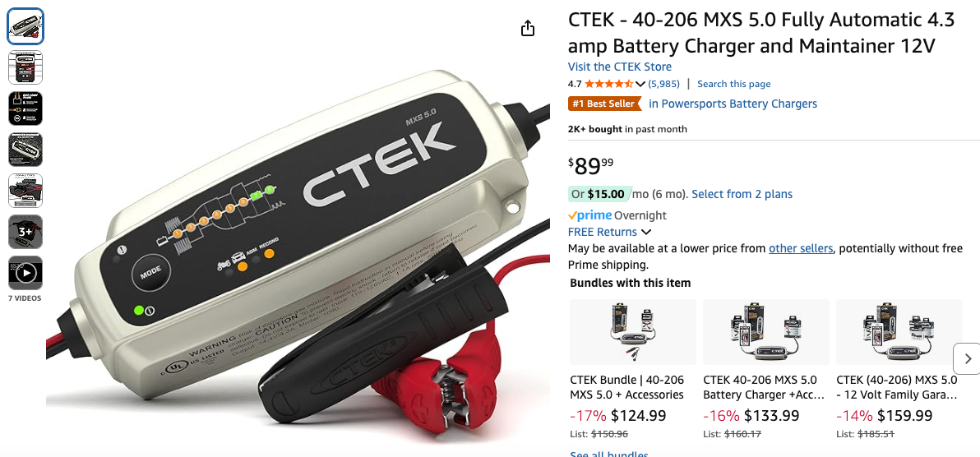The image size is (980, 457).
Task: View the 3+ thumbnail image
Action: coord(25,232)
